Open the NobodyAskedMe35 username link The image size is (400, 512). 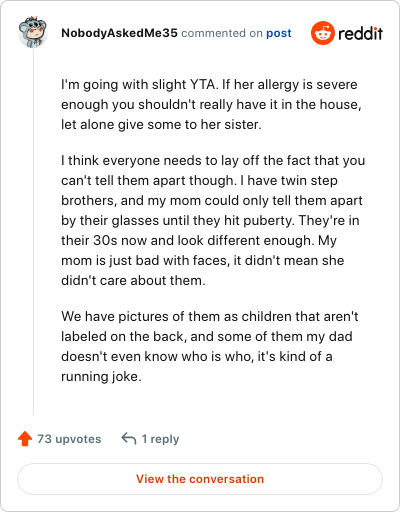pyautogui.click(x=119, y=33)
